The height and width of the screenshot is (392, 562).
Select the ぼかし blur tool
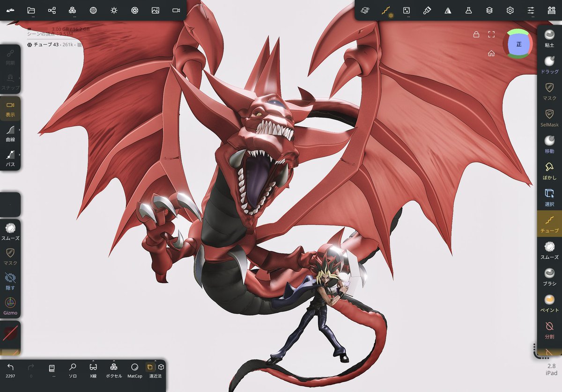pos(550,170)
